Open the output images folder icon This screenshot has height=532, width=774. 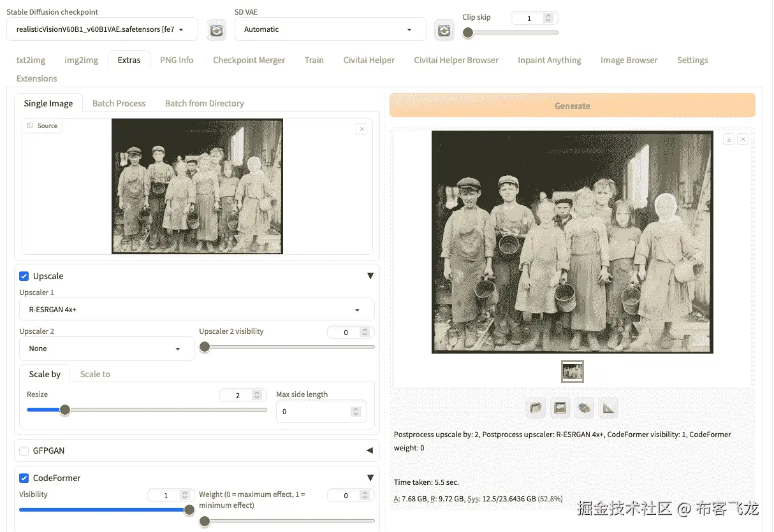(537, 408)
